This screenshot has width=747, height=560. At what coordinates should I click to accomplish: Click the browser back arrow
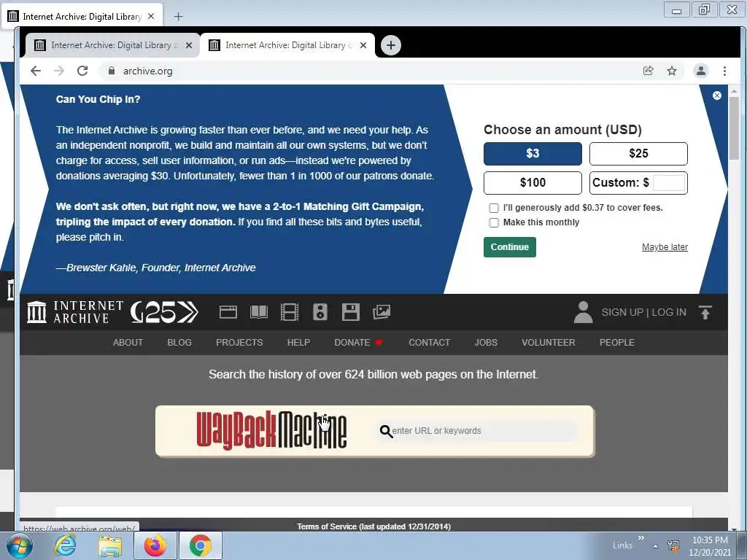click(x=36, y=71)
